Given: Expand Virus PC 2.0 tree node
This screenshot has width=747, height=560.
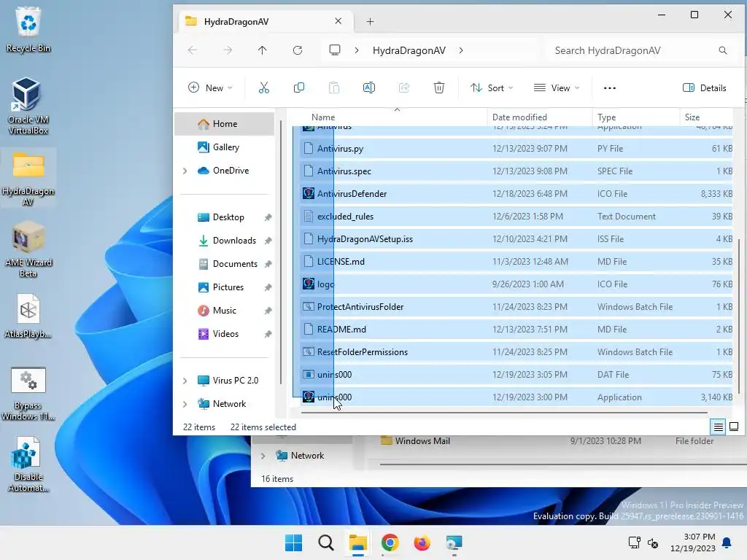Looking at the screenshot, I should [185, 381].
